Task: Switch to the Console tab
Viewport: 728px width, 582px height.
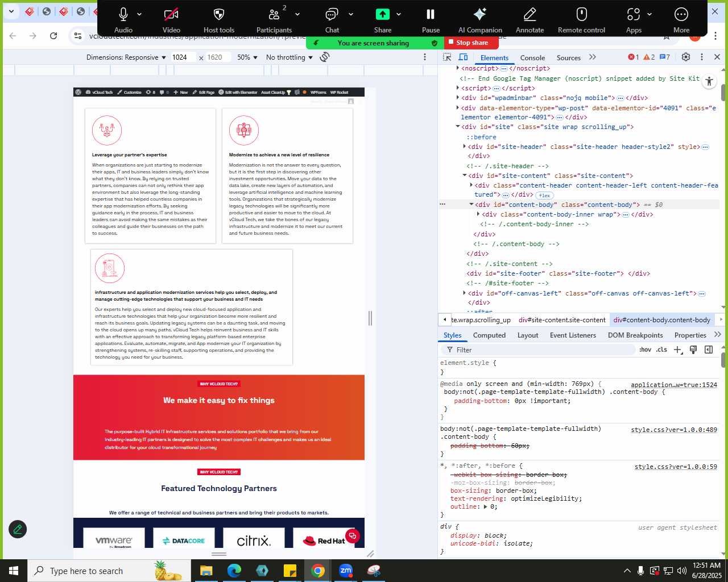Action: click(x=532, y=57)
